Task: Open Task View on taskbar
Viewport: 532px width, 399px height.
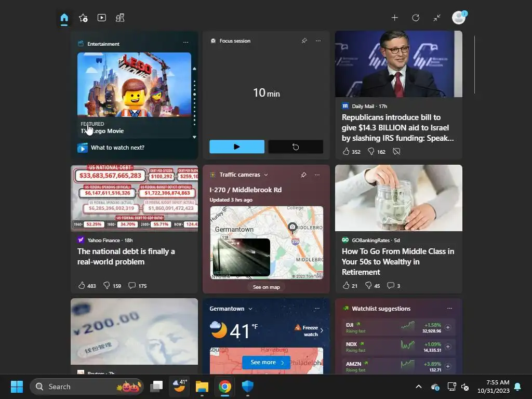Action: [156, 387]
